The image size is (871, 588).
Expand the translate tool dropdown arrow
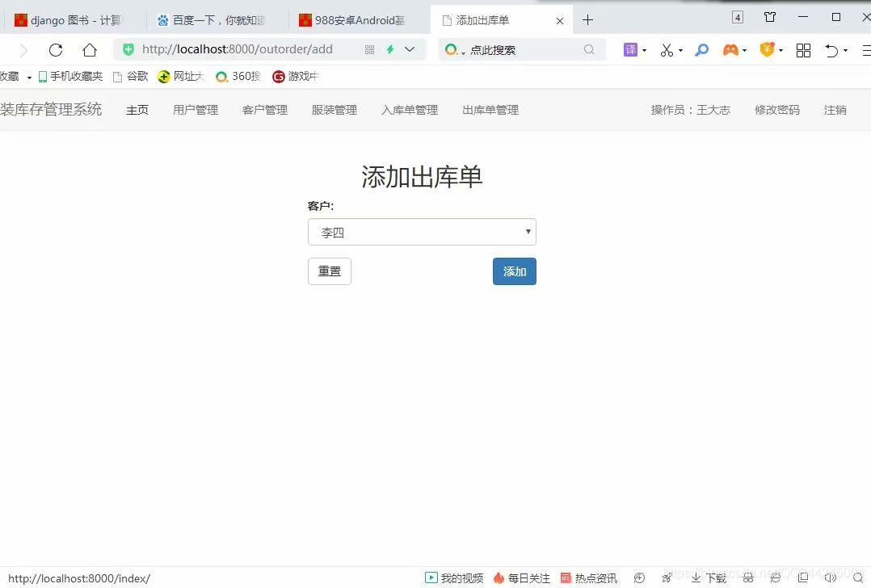click(645, 51)
